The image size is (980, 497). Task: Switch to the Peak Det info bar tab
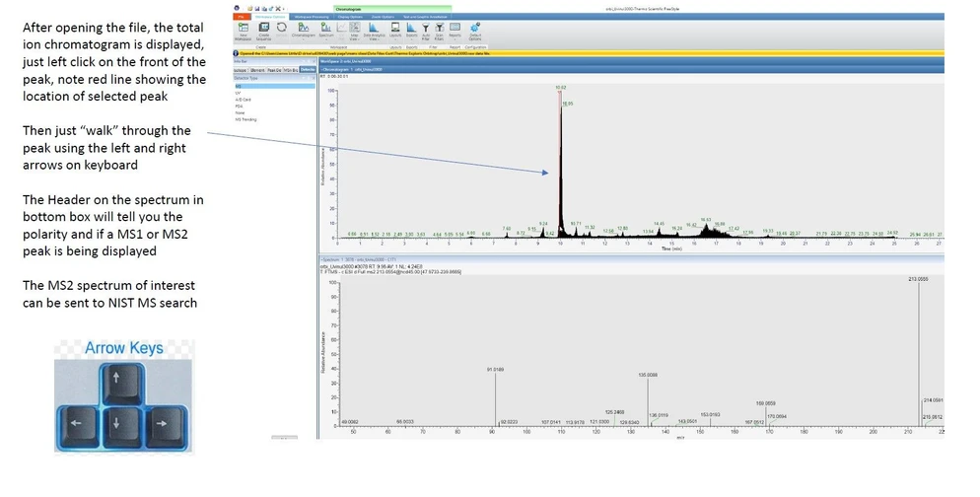coord(275,70)
